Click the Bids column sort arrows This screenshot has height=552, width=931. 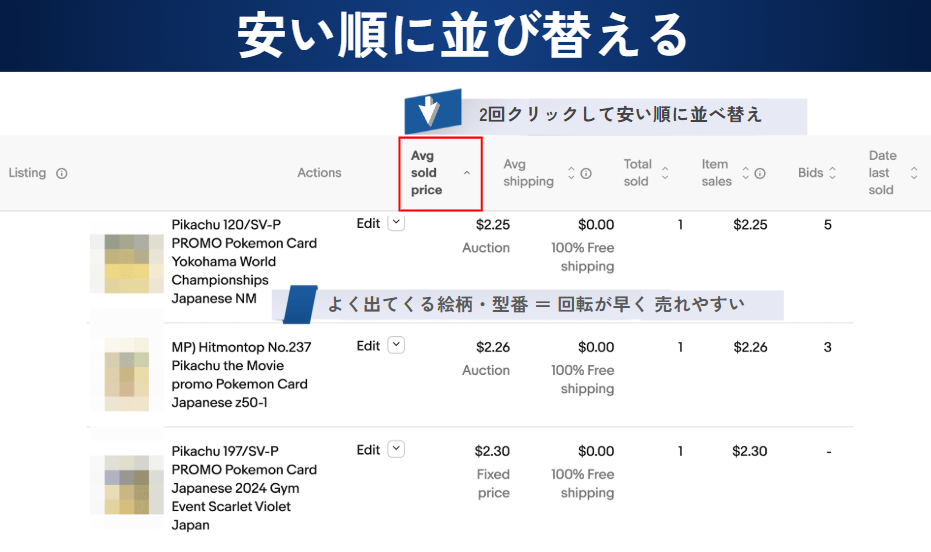point(832,173)
